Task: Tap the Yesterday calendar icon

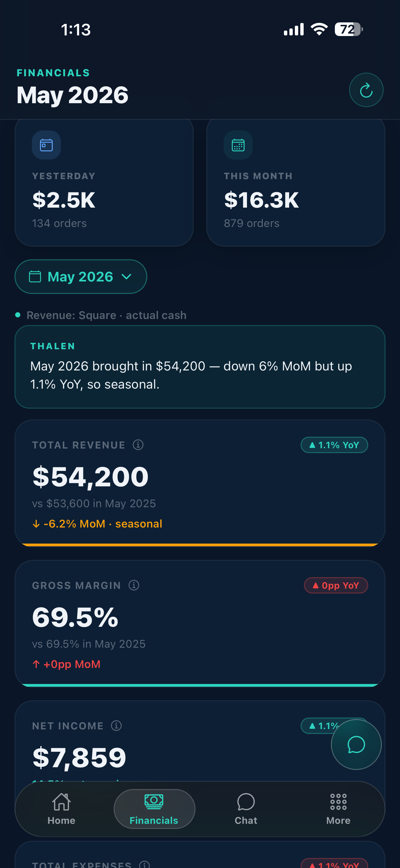Action: tap(47, 145)
